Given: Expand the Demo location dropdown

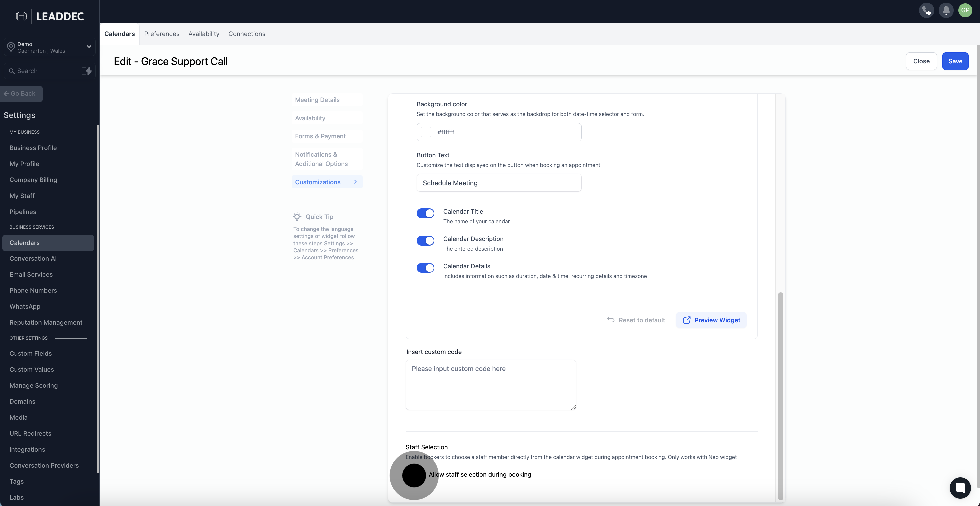Looking at the screenshot, I should [x=89, y=47].
